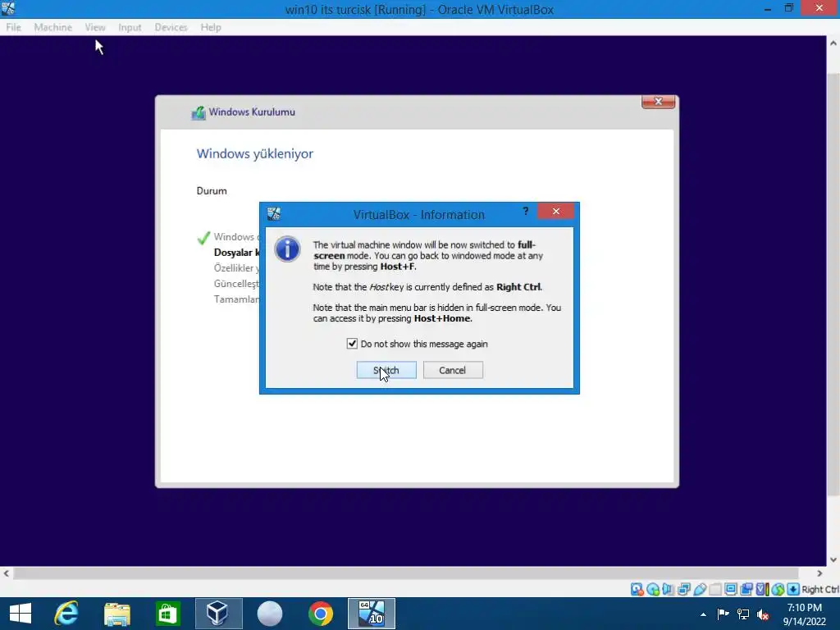Click the network tray icon
The width and height of the screenshot is (840, 630).
tap(743, 614)
